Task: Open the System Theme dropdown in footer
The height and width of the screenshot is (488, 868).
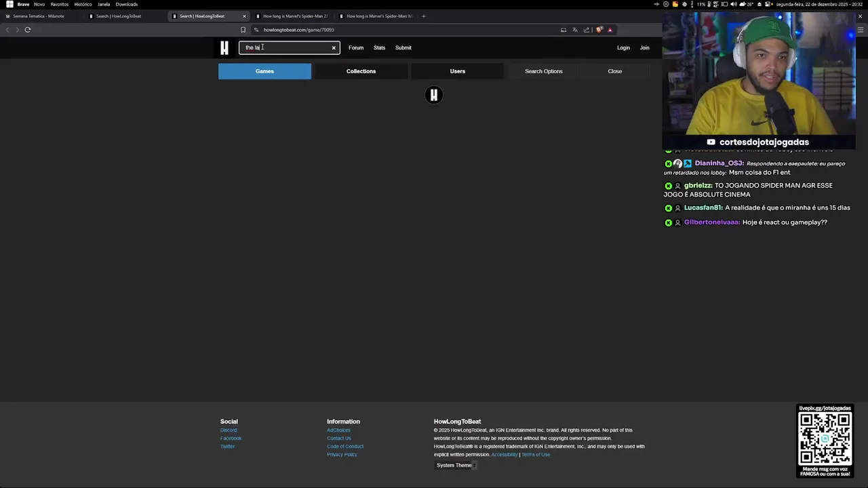Action: coord(455,466)
